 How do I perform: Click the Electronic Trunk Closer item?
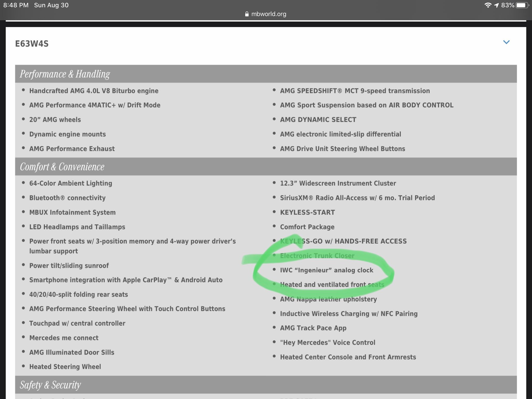click(x=317, y=256)
